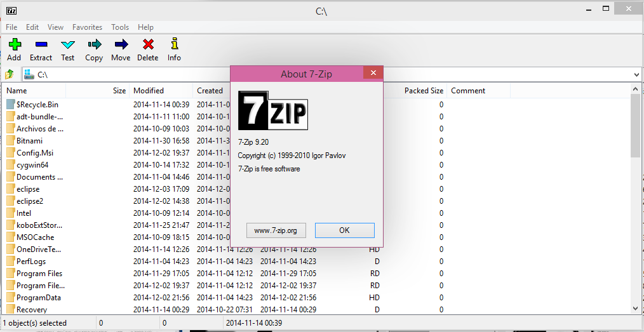This screenshot has width=644, height=332.
Task: Click the Move arrow toolbar icon
Action: click(x=121, y=44)
